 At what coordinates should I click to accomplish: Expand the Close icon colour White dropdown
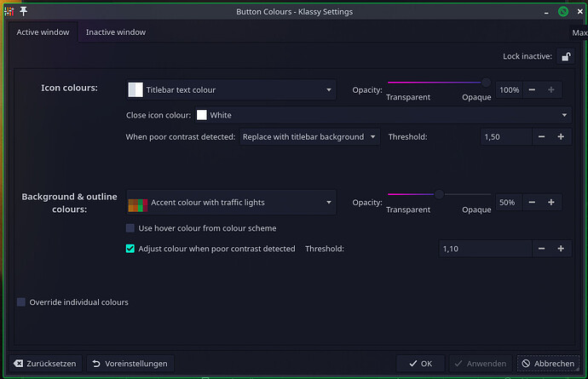click(383, 115)
